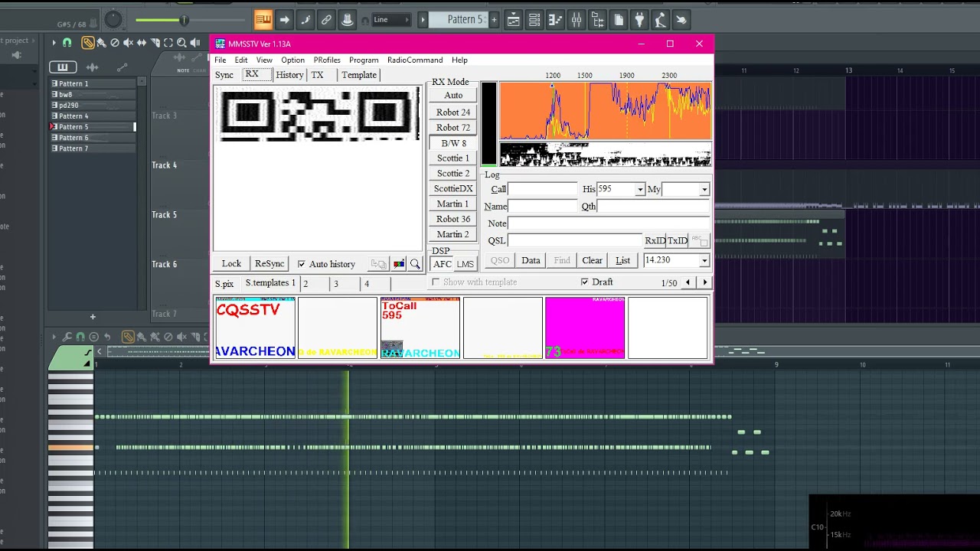The image size is (980, 551).
Task: Click the Data button
Action: [x=531, y=260]
